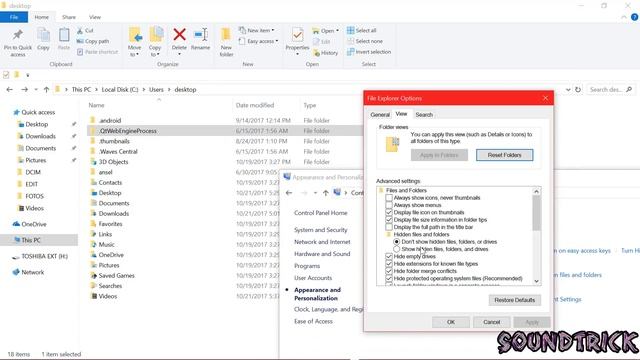Click Pin to Quick access icon
The image size is (640, 360).
(x=18, y=35)
